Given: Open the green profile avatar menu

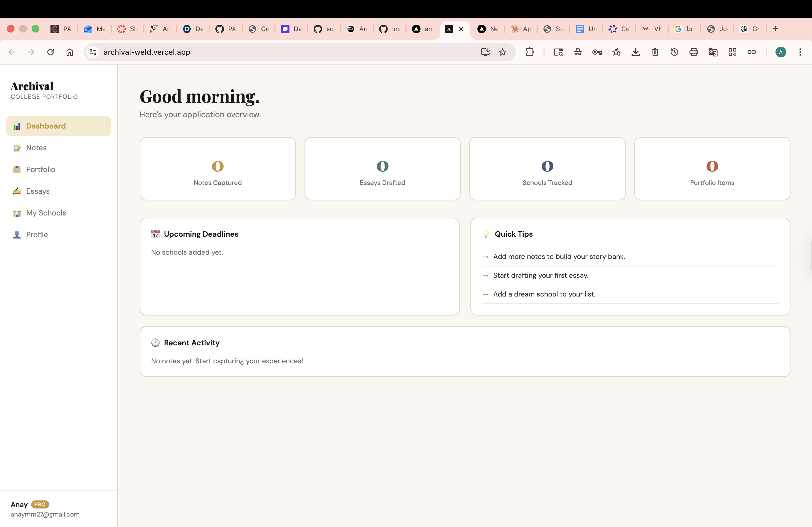Looking at the screenshot, I should tap(781, 52).
